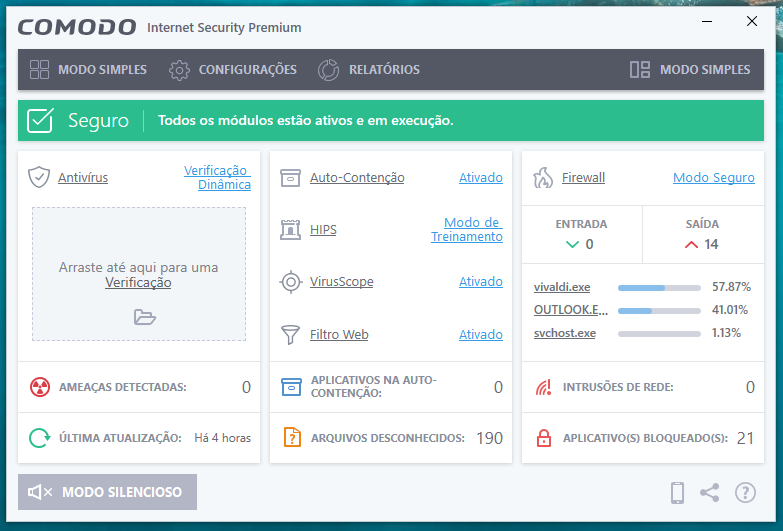This screenshot has height=531, width=783.
Task: Click svchost.exe traffic usage bar
Action: [x=659, y=334]
